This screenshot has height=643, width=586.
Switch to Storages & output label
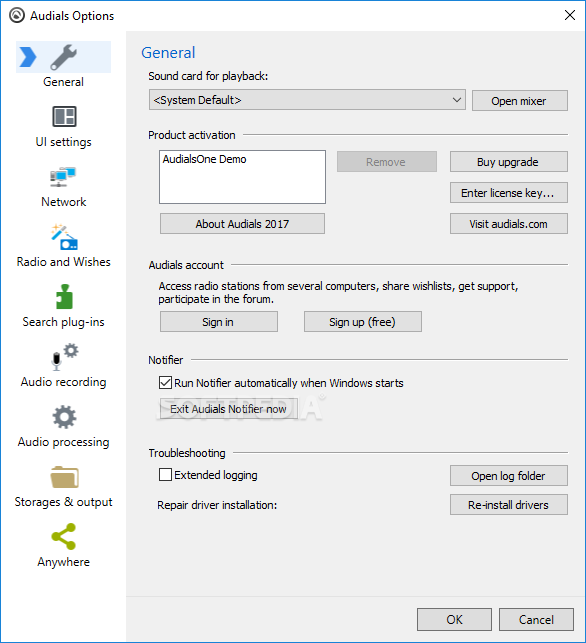click(x=64, y=502)
